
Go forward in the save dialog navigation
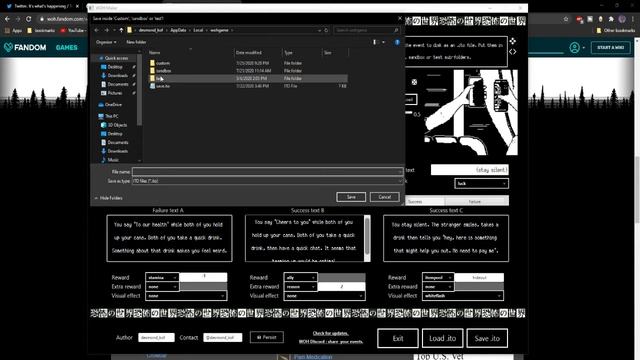(107, 30)
